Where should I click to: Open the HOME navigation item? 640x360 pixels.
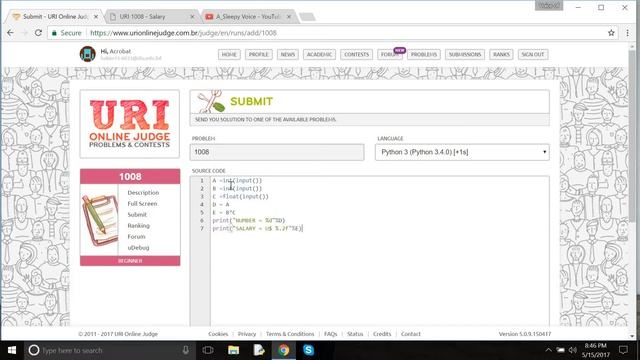click(x=229, y=54)
